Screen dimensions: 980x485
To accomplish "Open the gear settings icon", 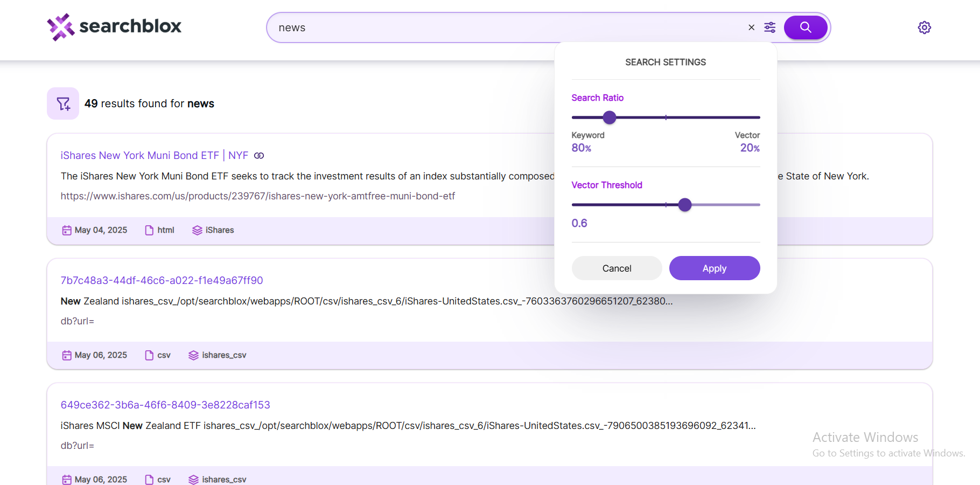I will [925, 27].
